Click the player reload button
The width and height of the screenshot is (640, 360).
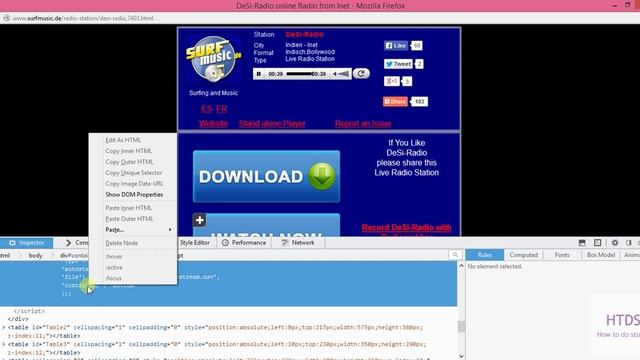point(361,73)
